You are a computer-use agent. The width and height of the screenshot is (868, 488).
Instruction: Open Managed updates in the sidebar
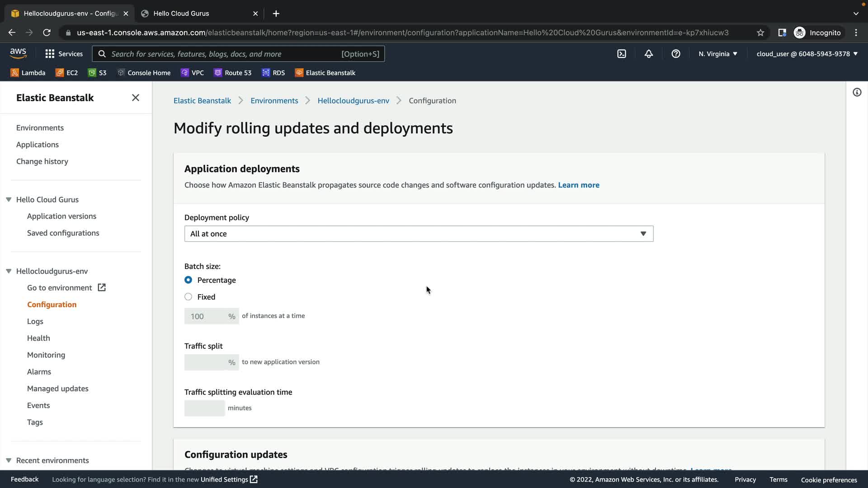pos(57,389)
